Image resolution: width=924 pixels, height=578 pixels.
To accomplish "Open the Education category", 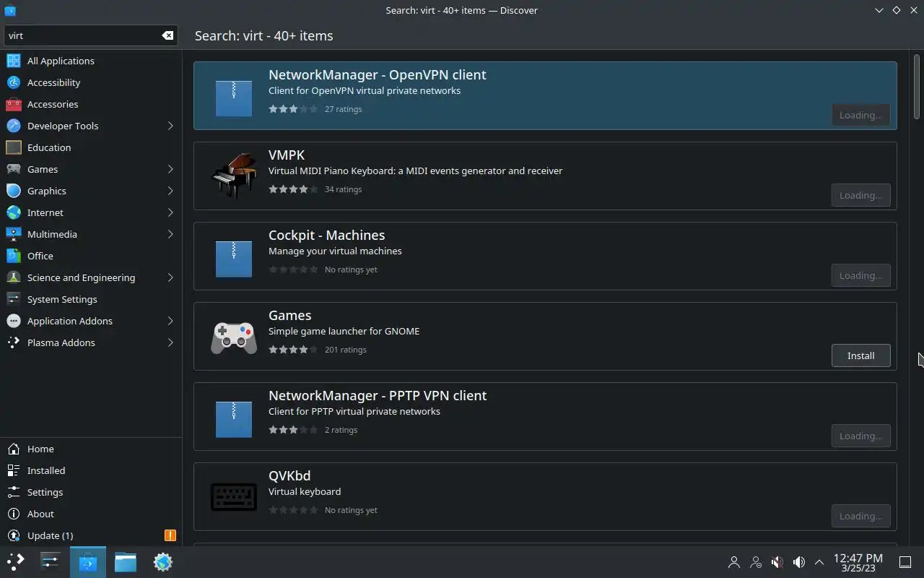I will point(91,147).
